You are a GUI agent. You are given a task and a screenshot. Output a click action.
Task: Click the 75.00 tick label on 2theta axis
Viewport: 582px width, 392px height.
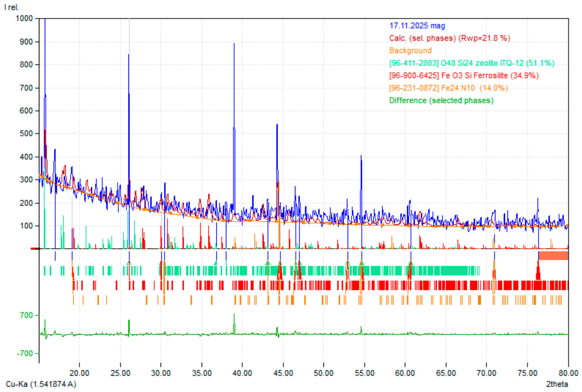528,373
